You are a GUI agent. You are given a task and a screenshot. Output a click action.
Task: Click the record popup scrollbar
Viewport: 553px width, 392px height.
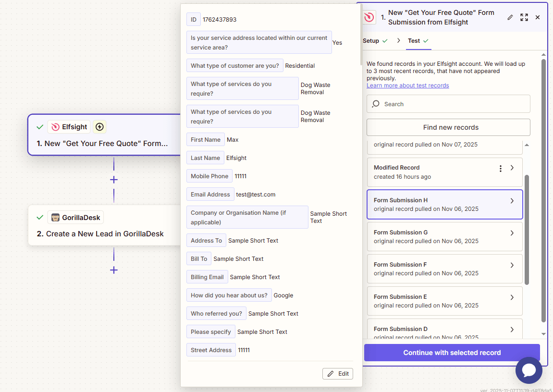coord(361,35)
